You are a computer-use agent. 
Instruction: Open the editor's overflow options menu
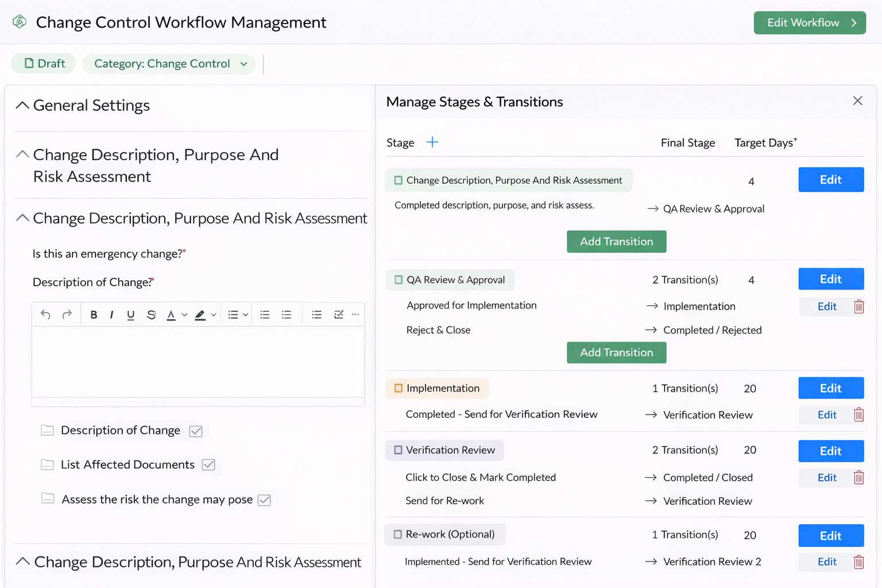click(x=355, y=314)
